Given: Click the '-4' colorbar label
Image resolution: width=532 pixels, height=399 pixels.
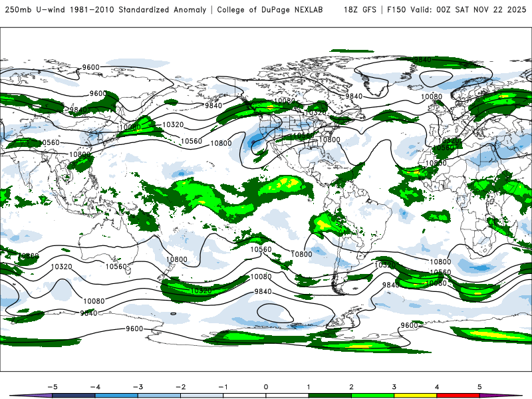Looking at the screenshot, I should (95, 387).
